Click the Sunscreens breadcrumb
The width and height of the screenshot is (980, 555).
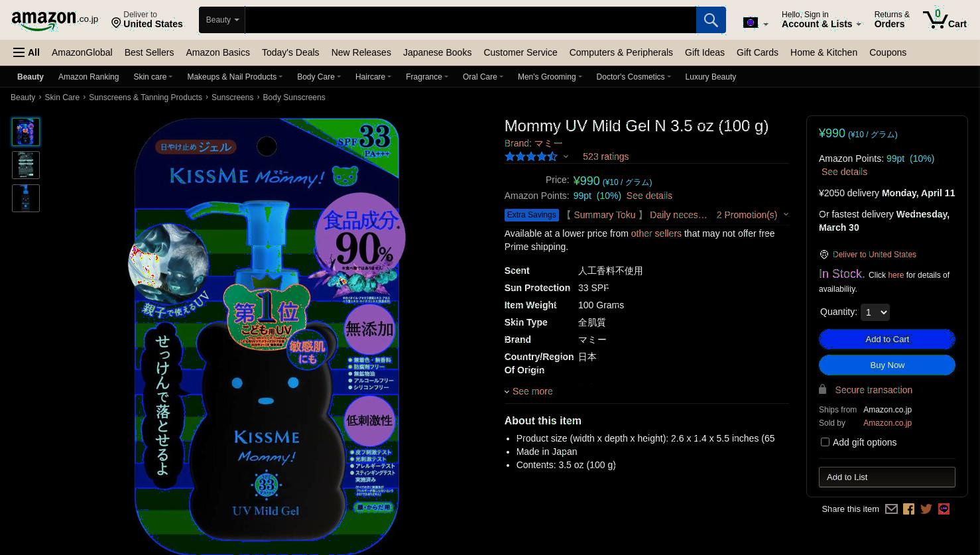click(232, 97)
